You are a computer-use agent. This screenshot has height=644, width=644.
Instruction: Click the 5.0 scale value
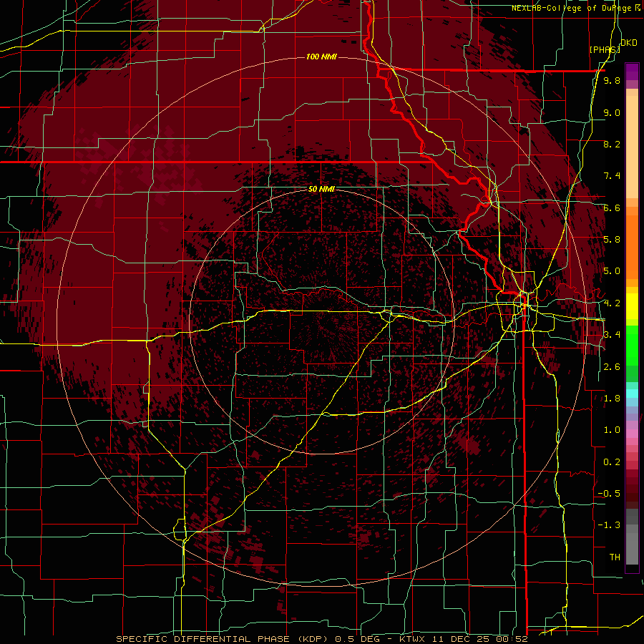pyautogui.click(x=612, y=271)
